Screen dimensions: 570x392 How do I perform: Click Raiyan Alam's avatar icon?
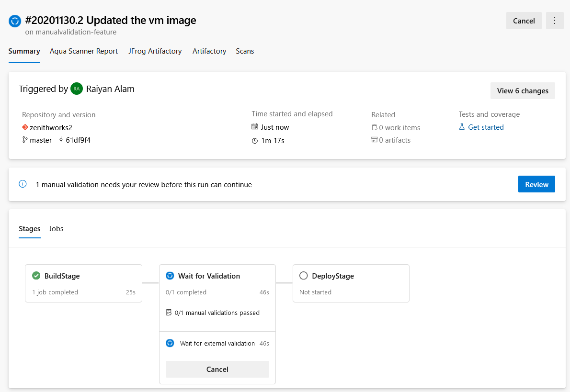click(77, 89)
